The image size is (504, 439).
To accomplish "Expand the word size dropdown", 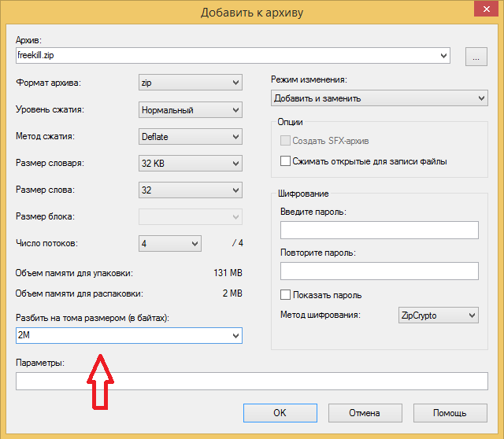I will coord(235,190).
